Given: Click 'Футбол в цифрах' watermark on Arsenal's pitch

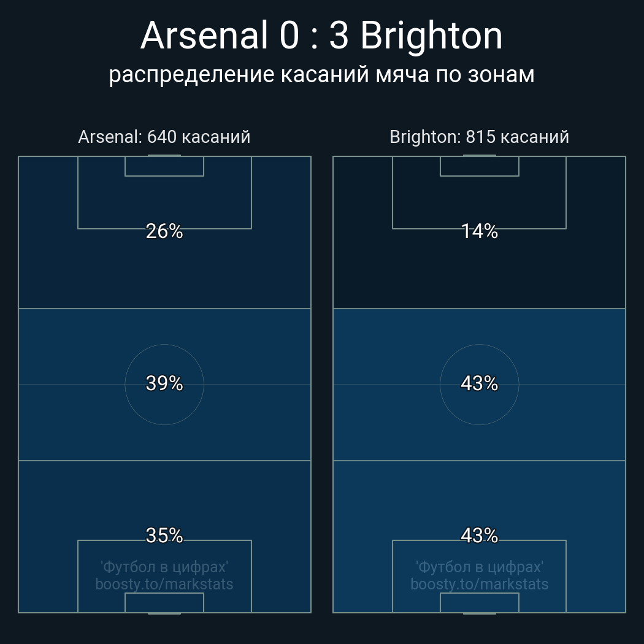Looking at the screenshot, I should click(x=164, y=567).
